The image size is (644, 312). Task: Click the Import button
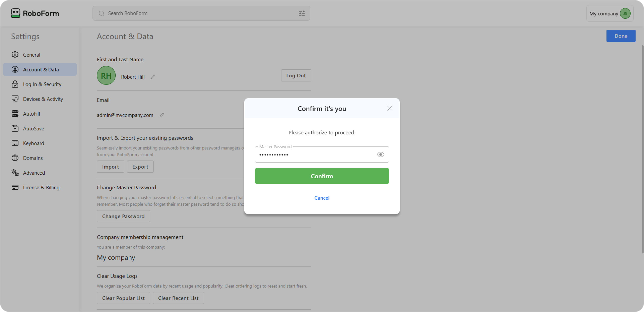[110, 167]
